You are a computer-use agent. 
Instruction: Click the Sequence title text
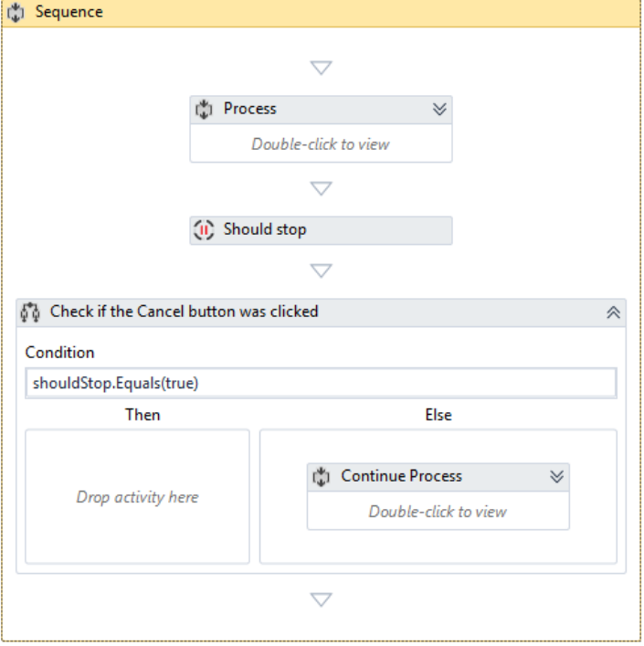(69, 13)
